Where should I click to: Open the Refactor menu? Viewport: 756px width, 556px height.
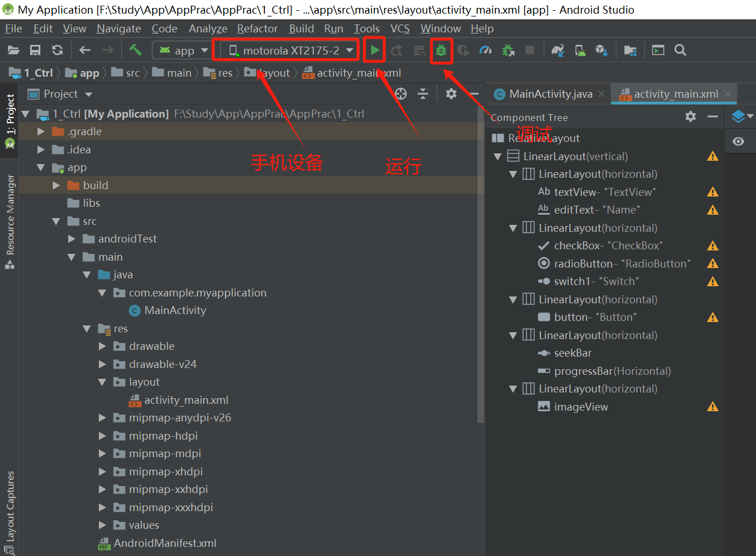(257, 28)
